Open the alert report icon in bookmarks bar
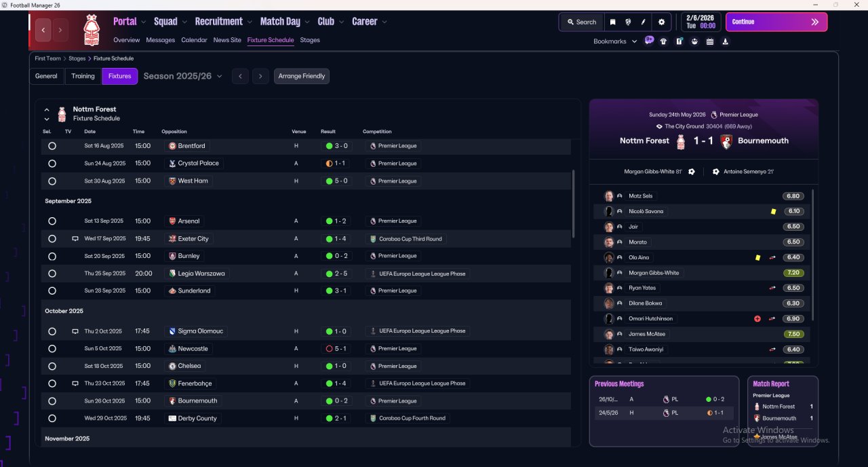 click(679, 41)
